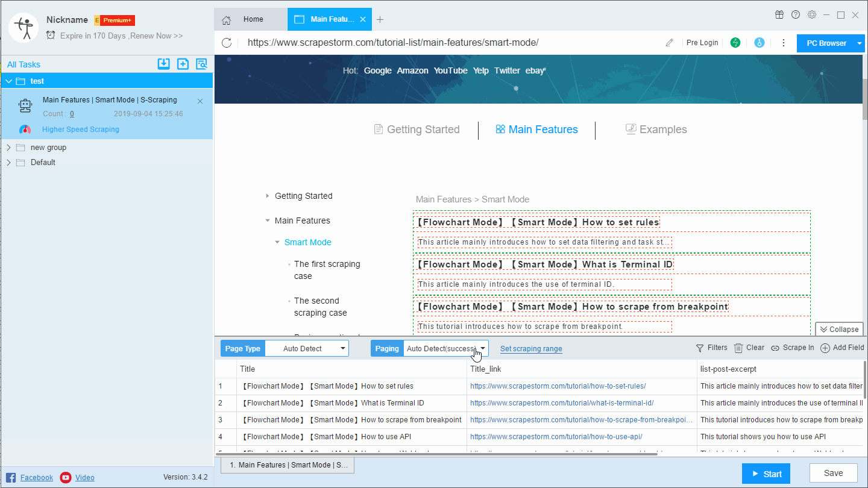Viewport: 868px width, 488px height.
Task: Select the Examples tab on webpage
Action: pos(656,130)
